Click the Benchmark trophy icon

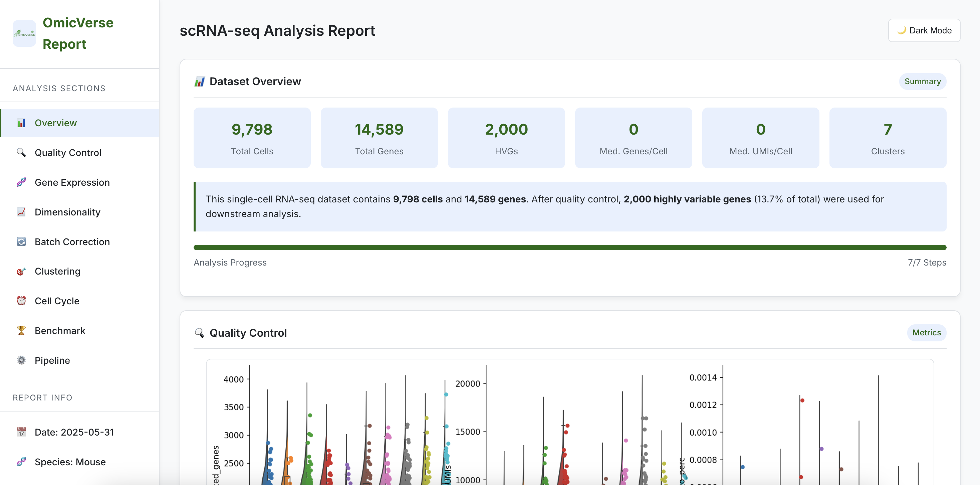tap(21, 330)
